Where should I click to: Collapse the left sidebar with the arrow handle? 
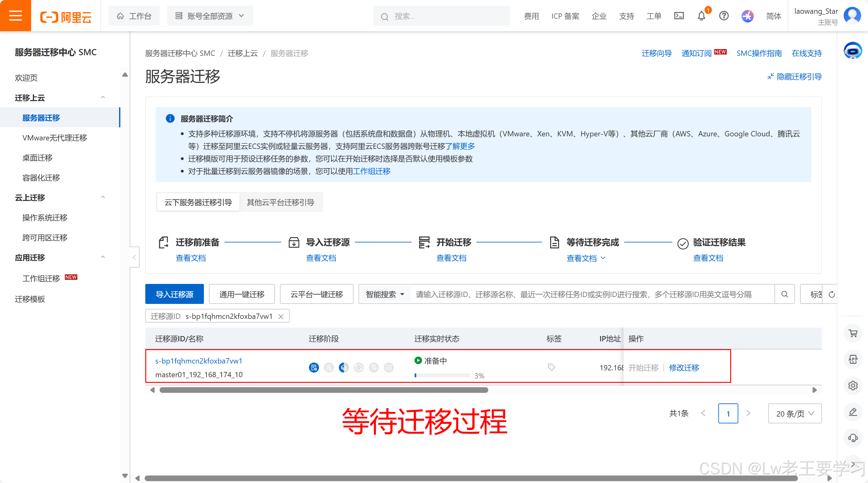tap(134, 257)
